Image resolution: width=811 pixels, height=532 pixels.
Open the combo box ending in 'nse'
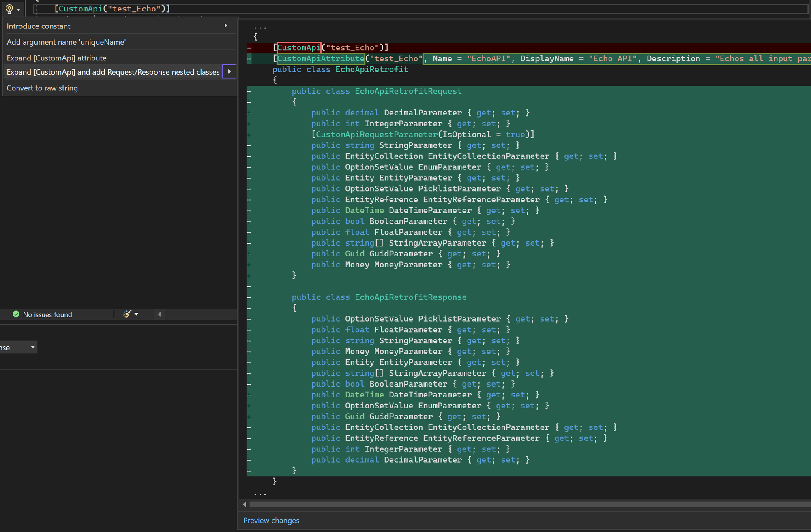18,348
